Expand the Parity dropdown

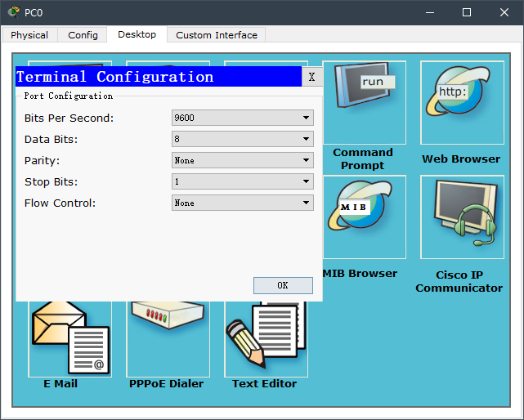[x=243, y=160]
